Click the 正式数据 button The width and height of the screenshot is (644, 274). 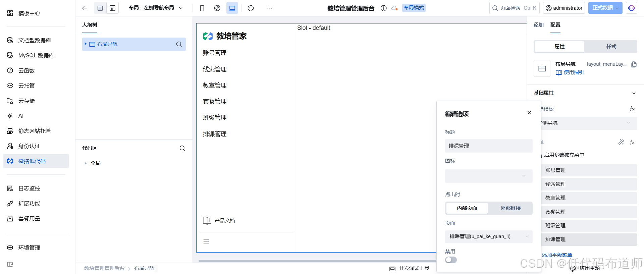[x=602, y=8]
